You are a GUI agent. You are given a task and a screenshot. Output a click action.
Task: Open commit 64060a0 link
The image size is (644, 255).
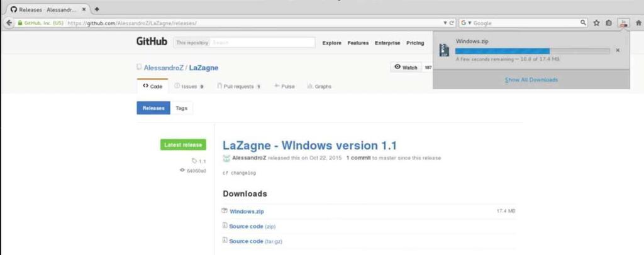193,171
